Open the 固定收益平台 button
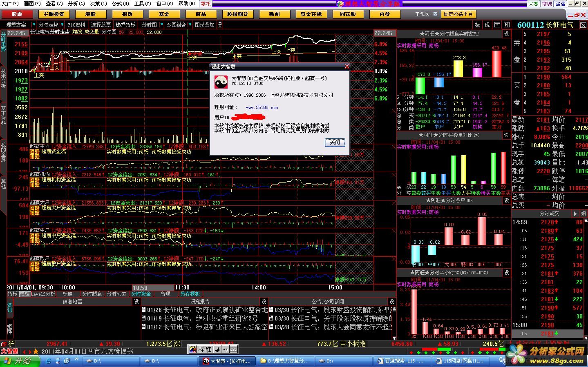The width and height of the screenshot is (588, 367). click(x=459, y=14)
